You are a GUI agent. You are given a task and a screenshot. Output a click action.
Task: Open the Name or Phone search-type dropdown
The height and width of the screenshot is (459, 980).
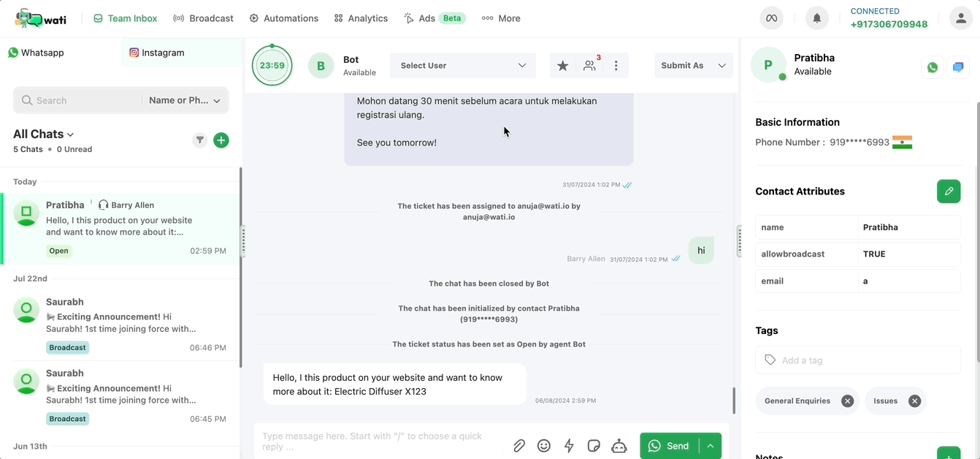tap(185, 100)
